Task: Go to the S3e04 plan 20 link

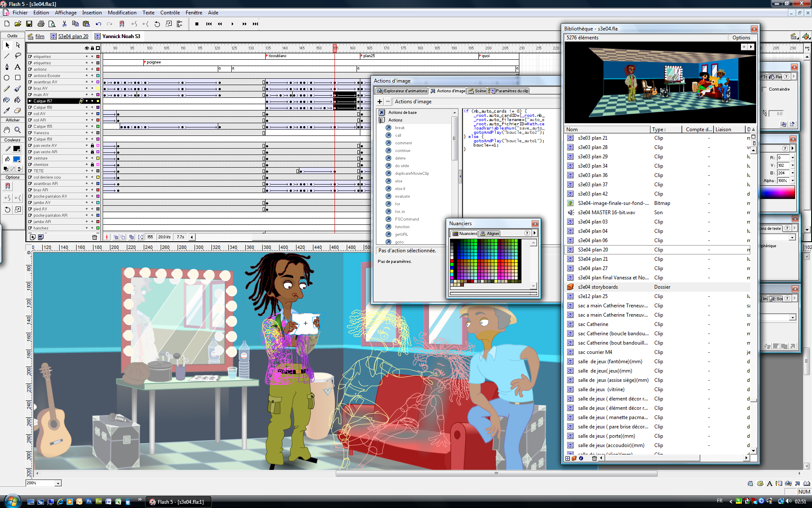Action: 73,36
